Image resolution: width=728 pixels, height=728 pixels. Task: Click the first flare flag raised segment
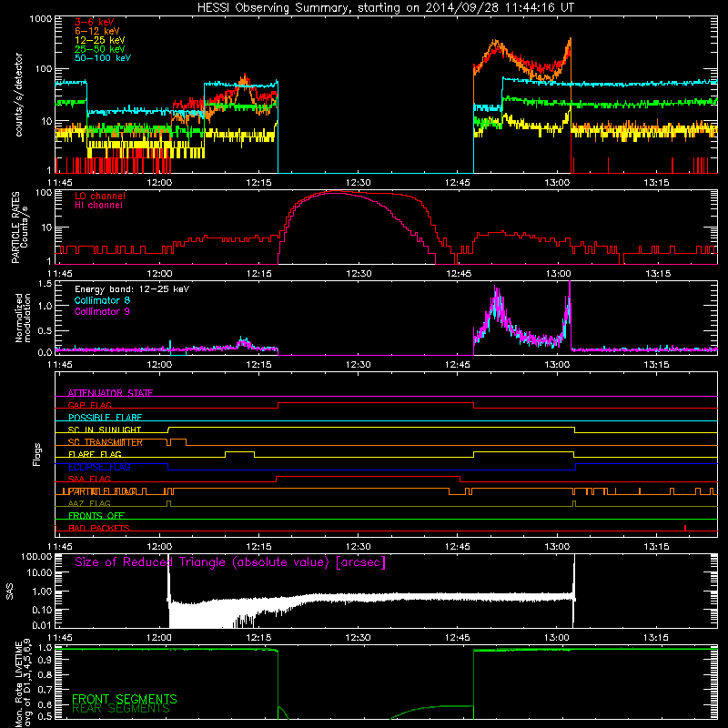[x=239, y=451]
